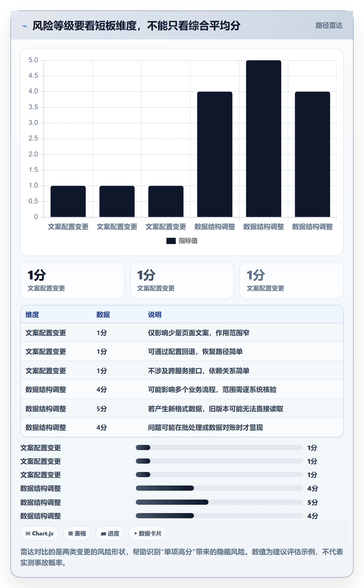The image size is (364, 588).
Task: Select the row 可能影响多个业务流程，范围需逐系统核验
Action: coord(182,389)
